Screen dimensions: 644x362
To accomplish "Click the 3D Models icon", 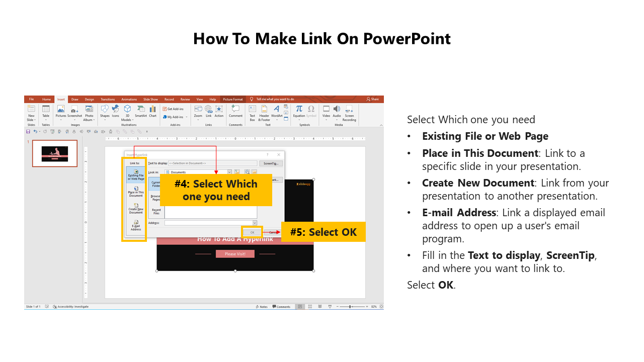I will click(x=127, y=109).
